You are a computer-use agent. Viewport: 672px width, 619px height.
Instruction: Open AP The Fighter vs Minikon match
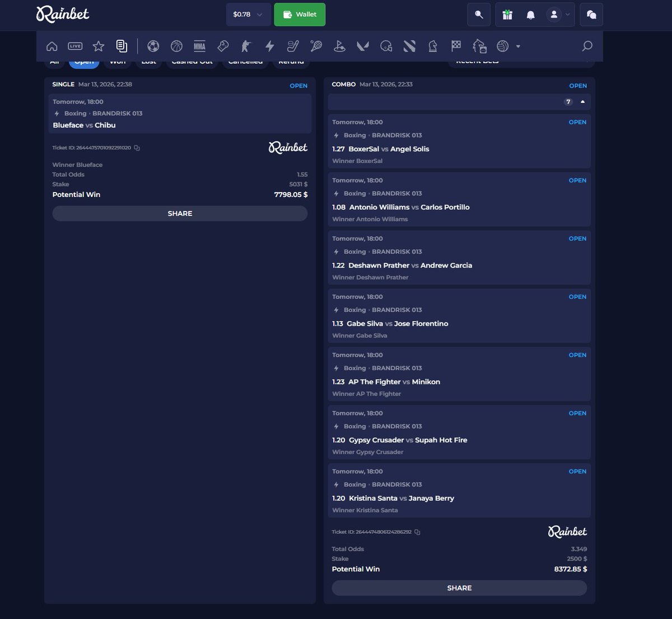tap(394, 382)
